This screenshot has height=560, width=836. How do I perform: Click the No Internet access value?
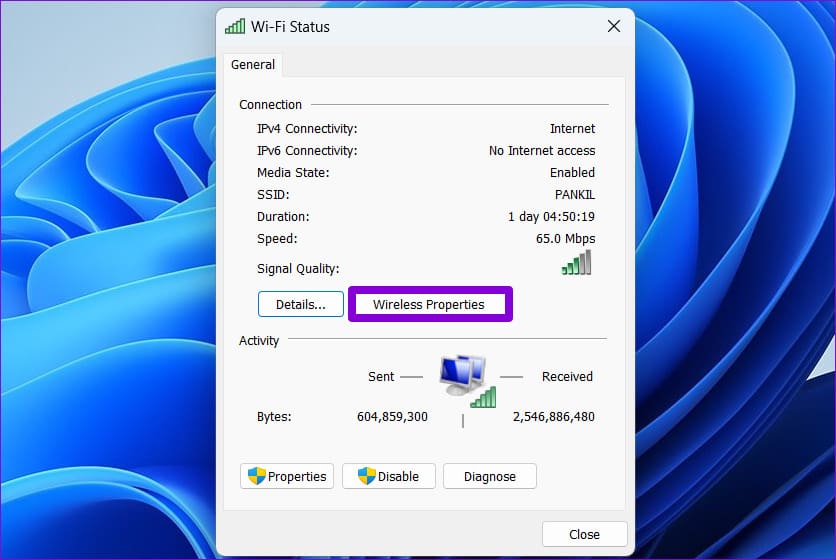(x=542, y=150)
